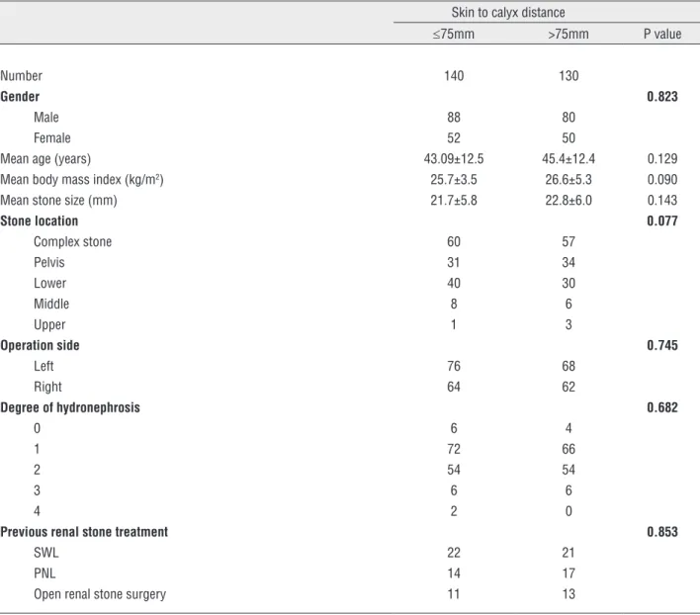This screenshot has height=615, width=700.
Task: Click the hydronephrosis degree 1 count 66
Action: point(569,450)
